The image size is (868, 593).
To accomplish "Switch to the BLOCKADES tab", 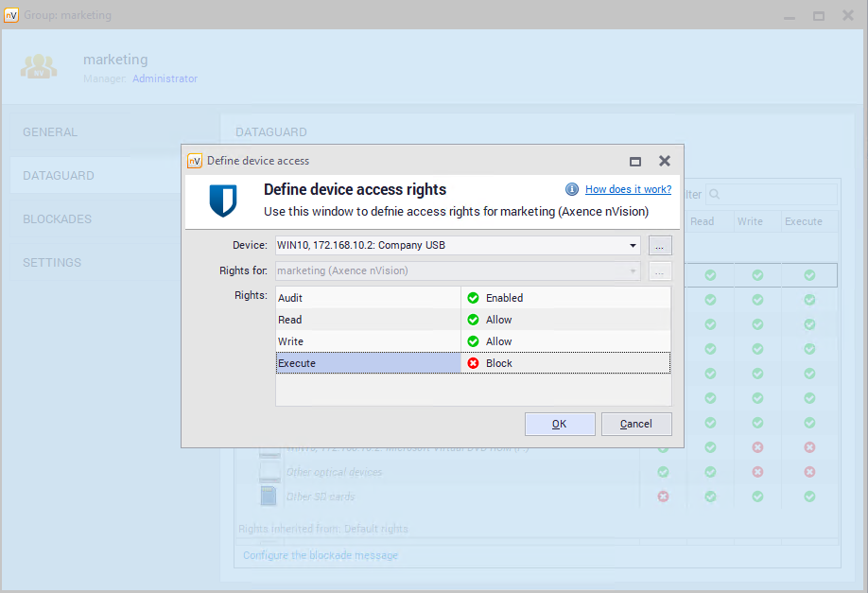I will pos(58,219).
